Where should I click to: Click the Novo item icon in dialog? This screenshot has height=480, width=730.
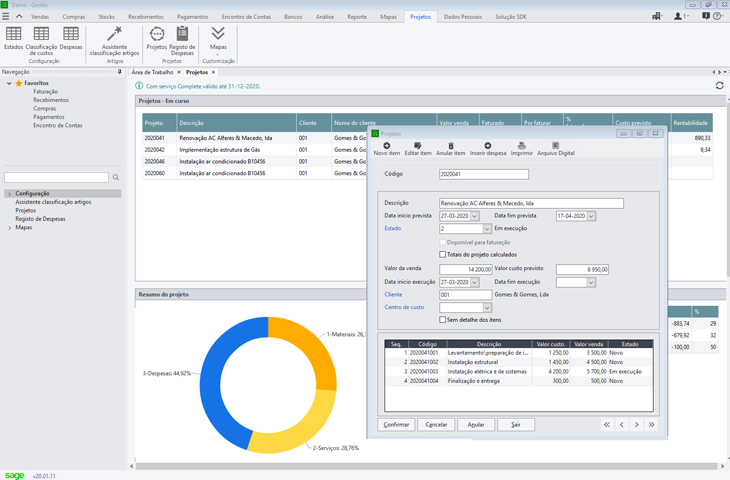(386, 146)
